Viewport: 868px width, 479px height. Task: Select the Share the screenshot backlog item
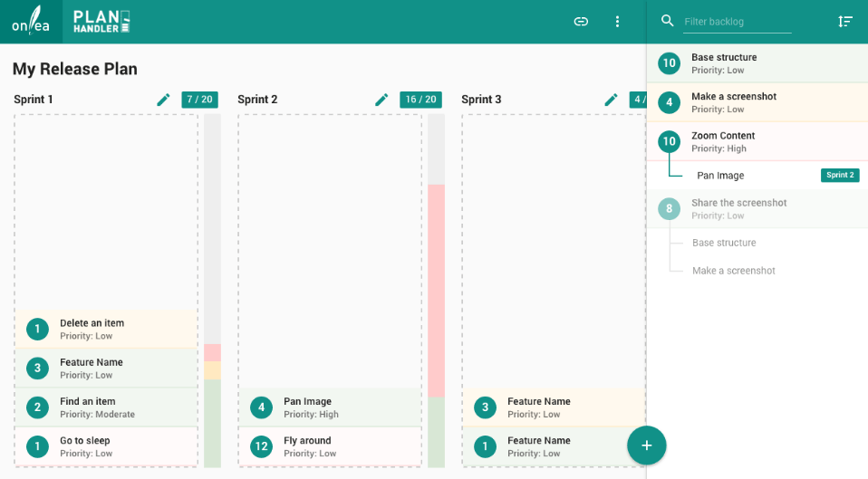click(x=757, y=208)
